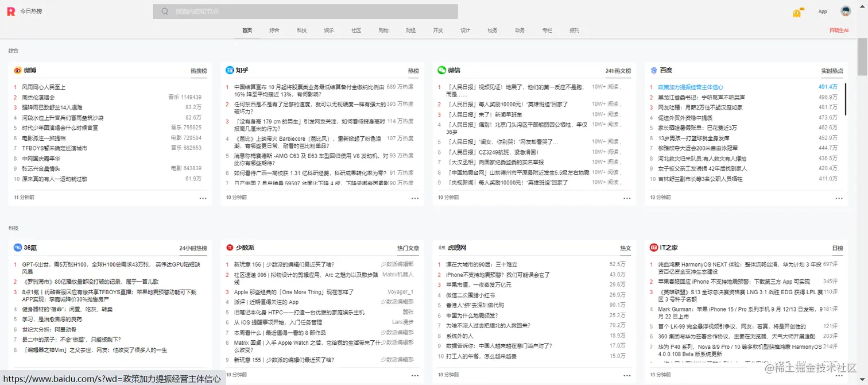Click the 微信 logo icon
The image size is (868, 385).
[441, 70]
